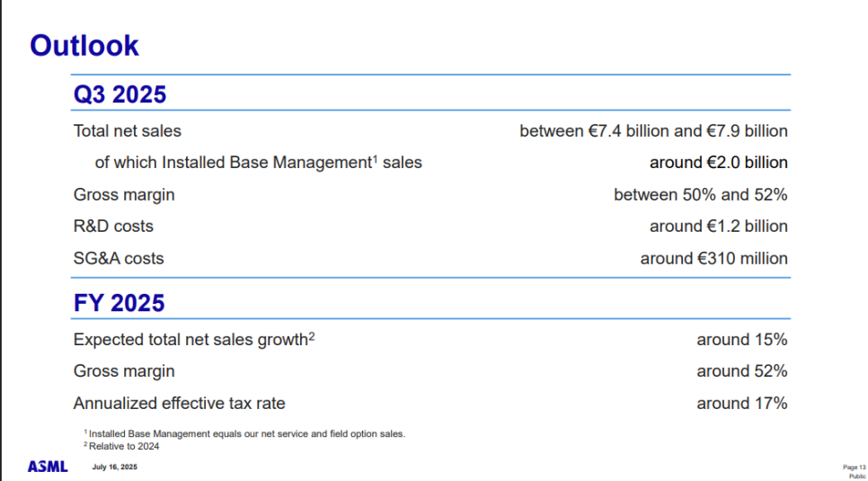Click the July 16, 2025 date in the footer
868x481 pixels.
115,468
